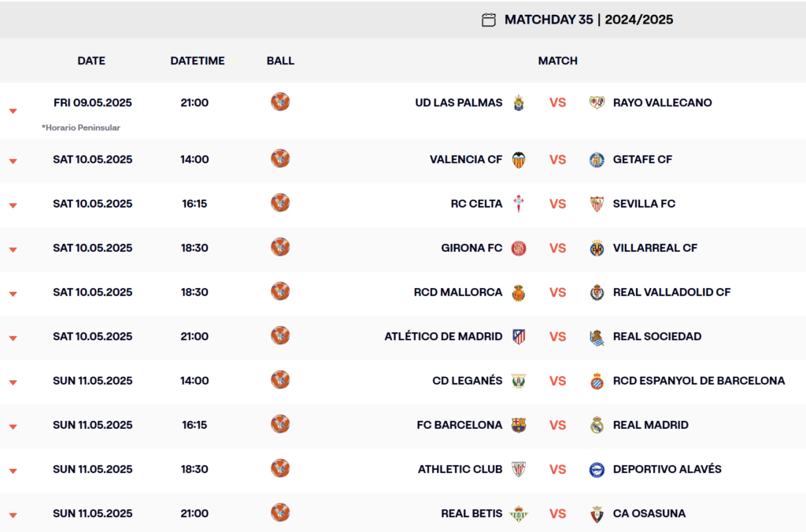Viewport: 806px width, 532px height.
Task: Click the Atlético de Madrid crest
Action: click(519, 337)
